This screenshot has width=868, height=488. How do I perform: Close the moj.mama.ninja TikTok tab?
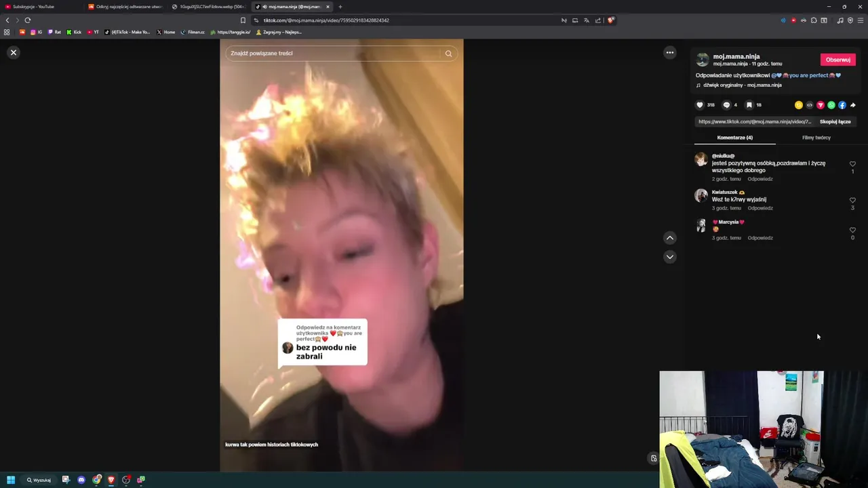pyautogui.click(x=328, y=7)
